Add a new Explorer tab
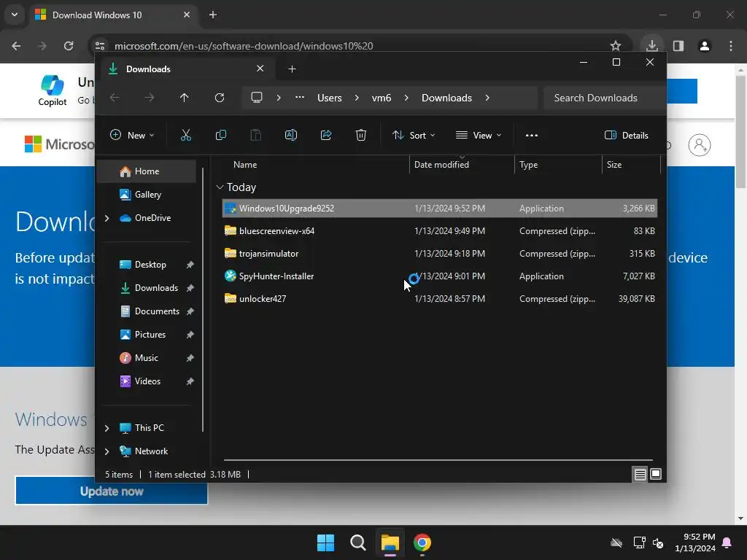The height and width of the screenshot is (560, 747). click(x=292, y=69)
